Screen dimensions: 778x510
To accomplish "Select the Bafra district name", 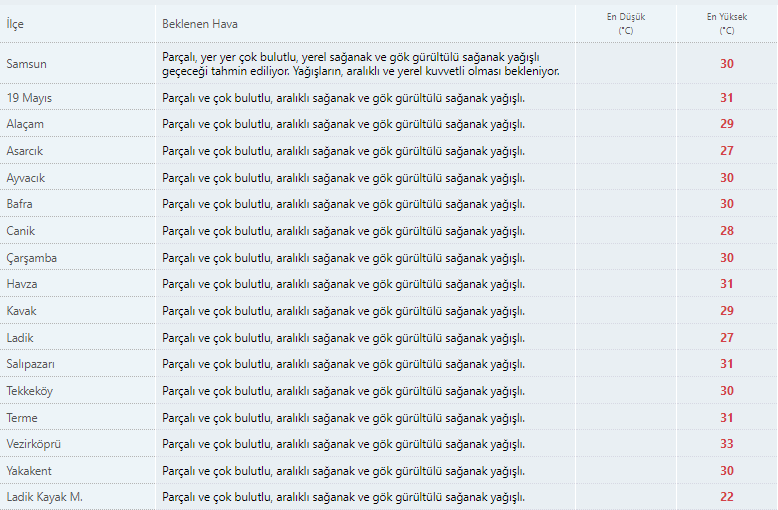I will pos(19,204).
